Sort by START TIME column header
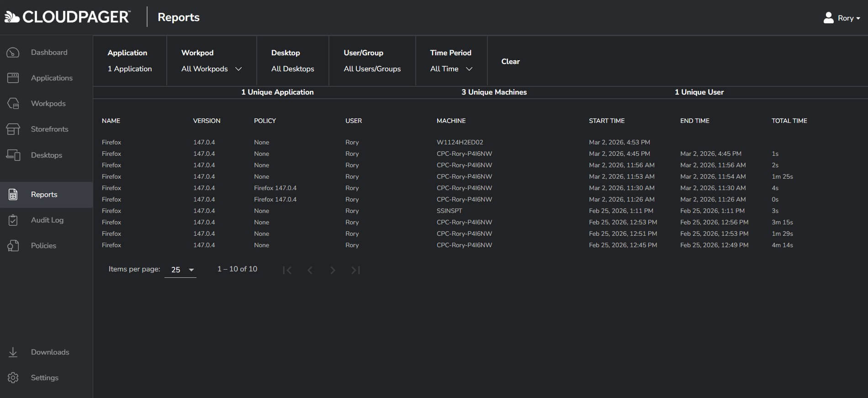 point(607,121)
